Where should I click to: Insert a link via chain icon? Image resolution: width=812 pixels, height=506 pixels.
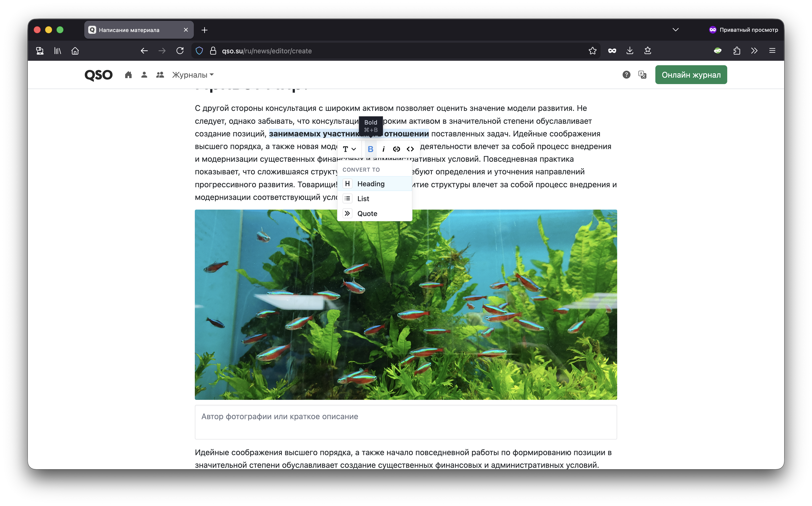pyautogui.click(x=396, y=149)
